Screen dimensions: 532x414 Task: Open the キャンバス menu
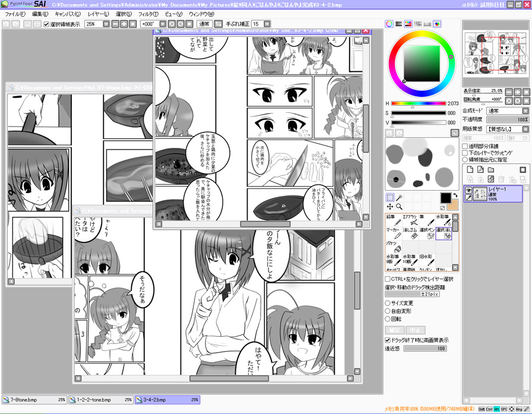[x=68, y=14]
